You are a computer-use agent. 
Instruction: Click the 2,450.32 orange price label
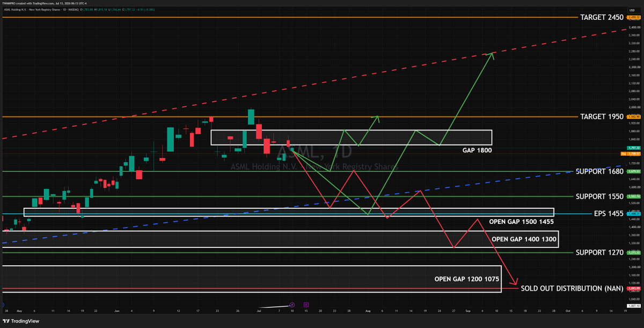point(634,17)
